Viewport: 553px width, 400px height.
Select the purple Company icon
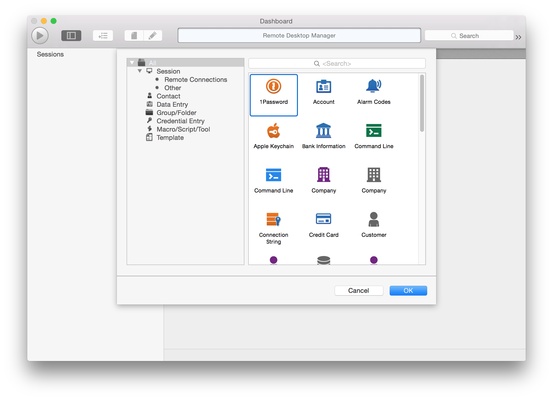pos(323,175)
